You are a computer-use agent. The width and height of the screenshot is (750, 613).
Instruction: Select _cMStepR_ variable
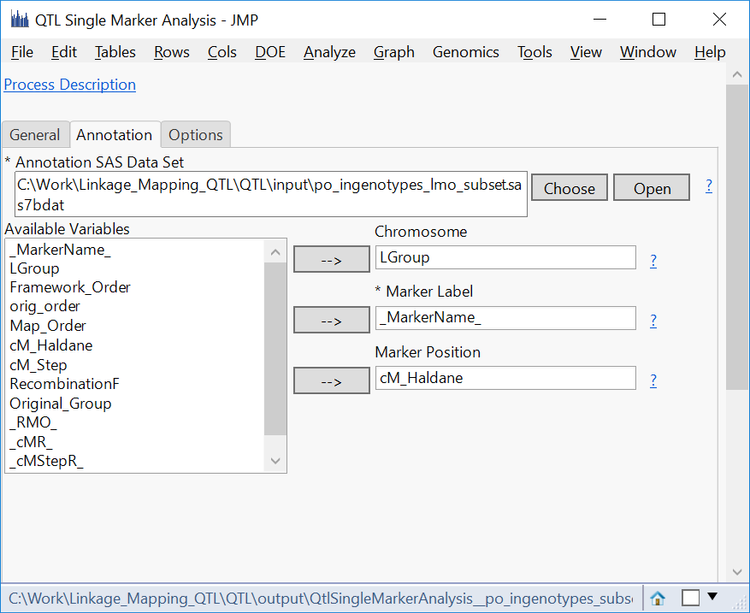[x=46, y=461]
